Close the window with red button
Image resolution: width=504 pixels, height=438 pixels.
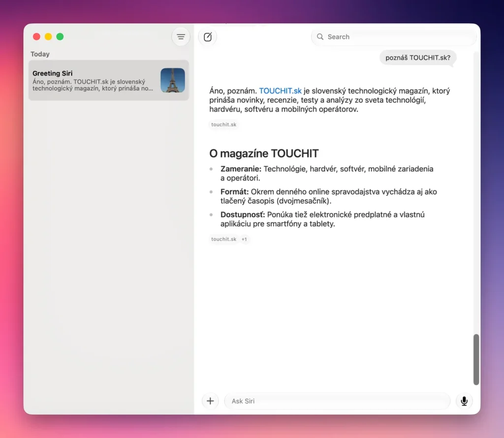[36, 36]
